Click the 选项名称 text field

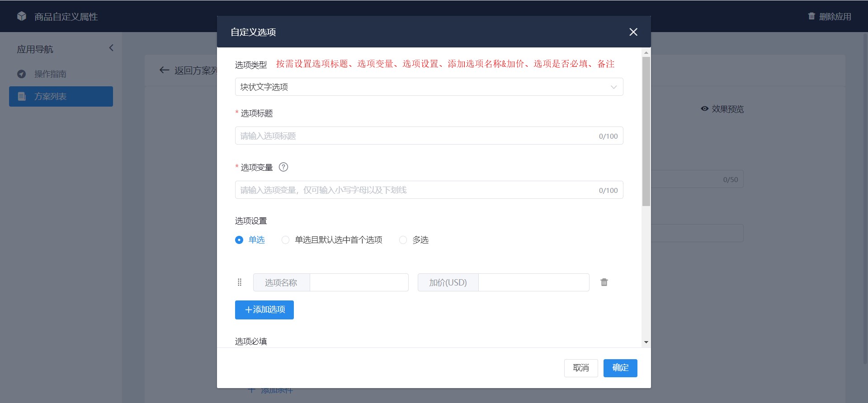click(x=359, y=282)
